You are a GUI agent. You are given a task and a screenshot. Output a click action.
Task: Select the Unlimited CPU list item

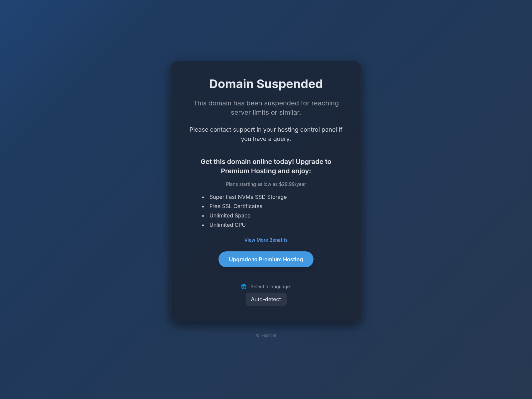(227, 225)
